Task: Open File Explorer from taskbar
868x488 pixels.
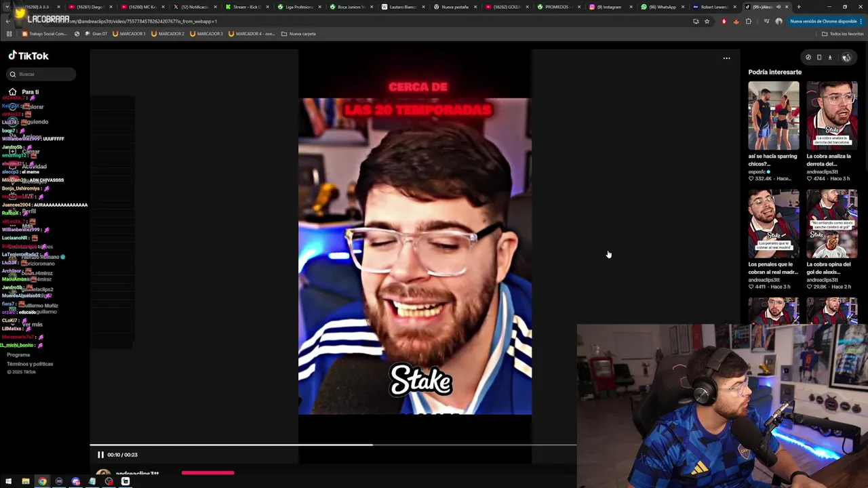Action: pos(25,481)
